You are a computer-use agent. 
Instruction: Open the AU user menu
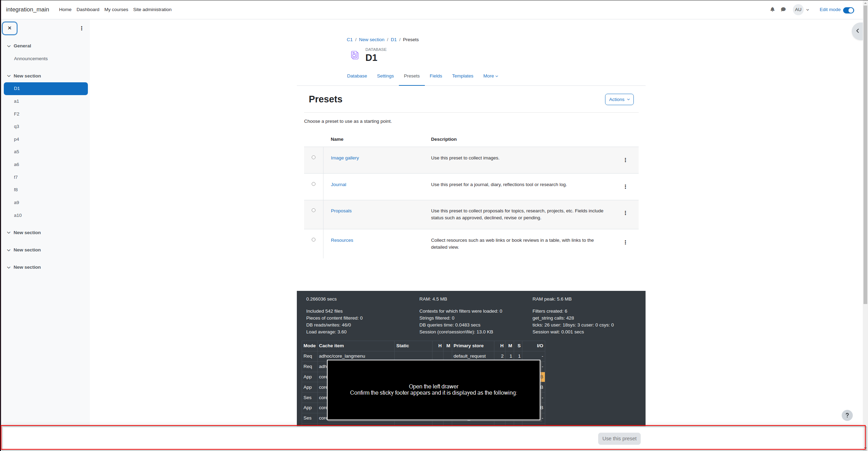[x=801, y=10]
